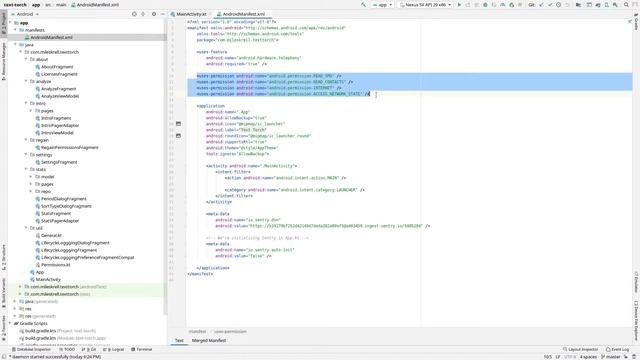640x360 pixels.
Task: Open RegainPermissionsFragment class
Action: (x=69, y=148)
